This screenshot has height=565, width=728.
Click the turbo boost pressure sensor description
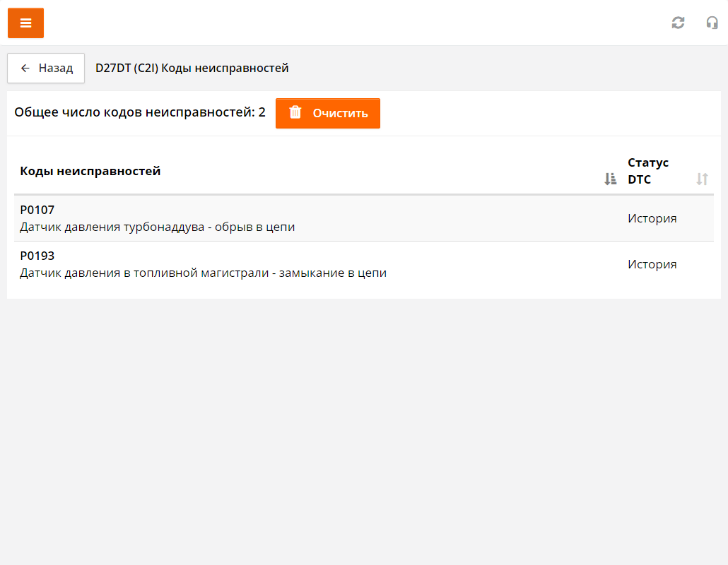click(x=157, y=227)
